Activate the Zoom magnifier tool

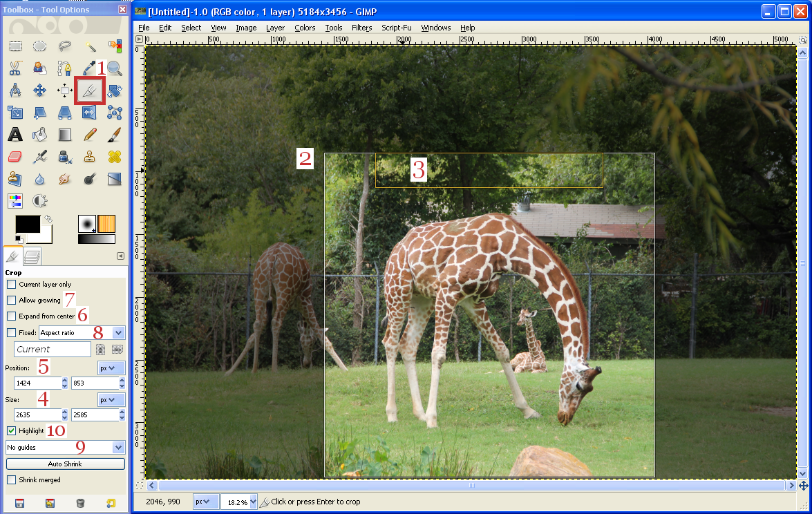pyautogui.click(x=114, y=68)
